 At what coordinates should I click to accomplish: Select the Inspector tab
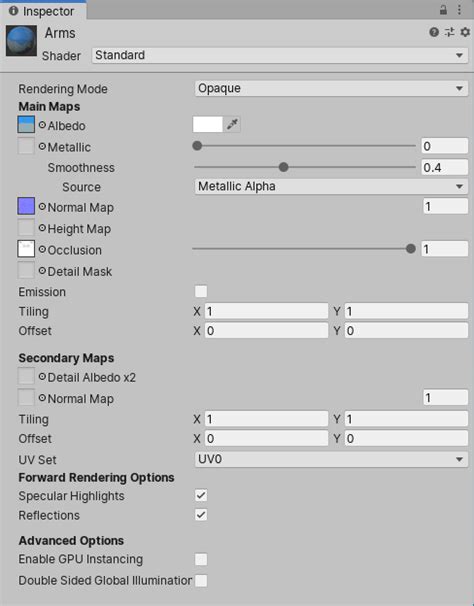(43, 11)
